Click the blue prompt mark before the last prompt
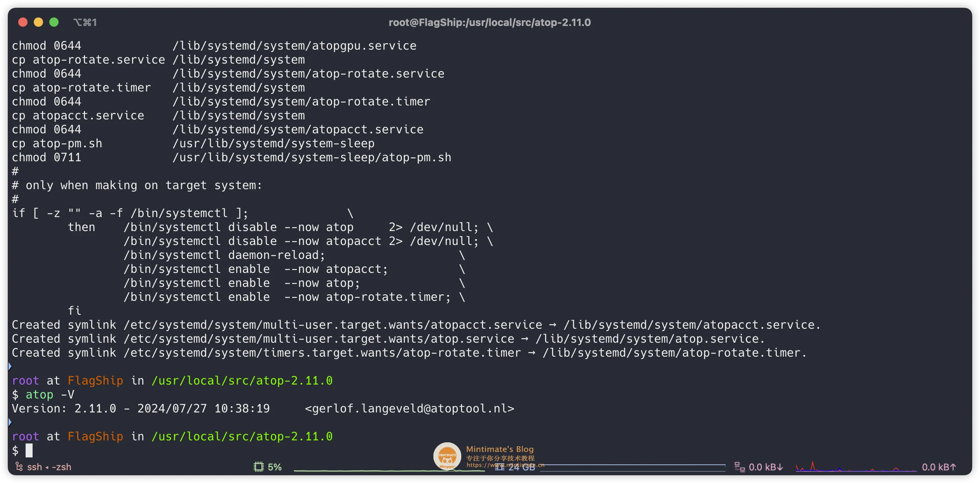 click(x=10, y=422)
